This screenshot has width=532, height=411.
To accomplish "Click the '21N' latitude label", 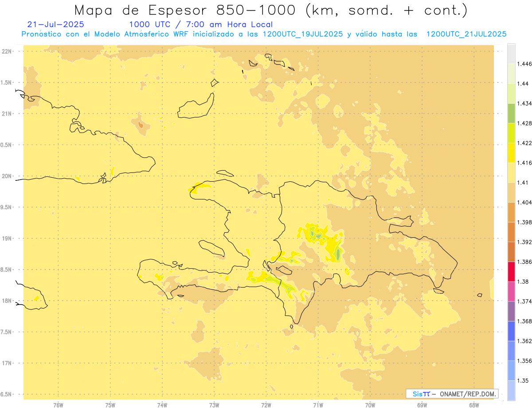I will (7, 114).
